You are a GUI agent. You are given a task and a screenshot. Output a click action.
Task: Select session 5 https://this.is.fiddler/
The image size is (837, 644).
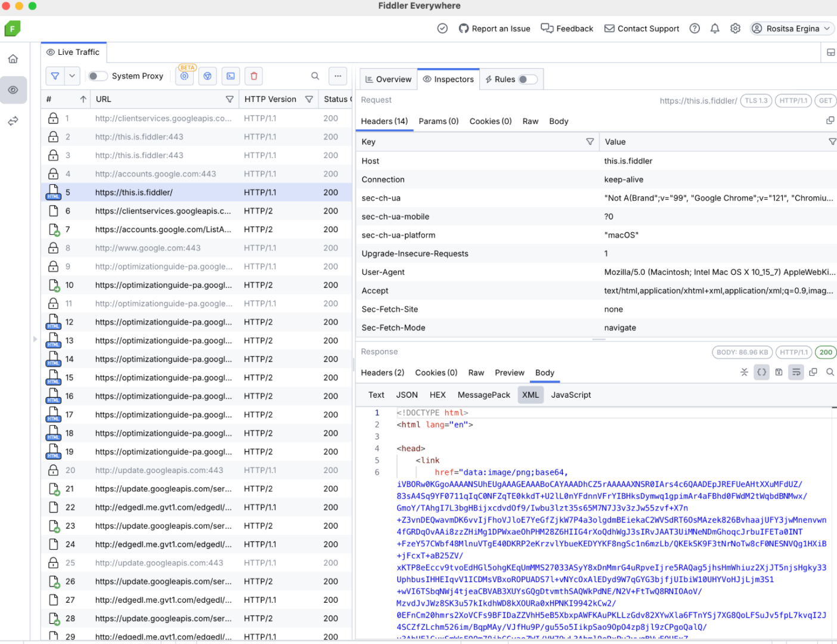coord(197,193)
